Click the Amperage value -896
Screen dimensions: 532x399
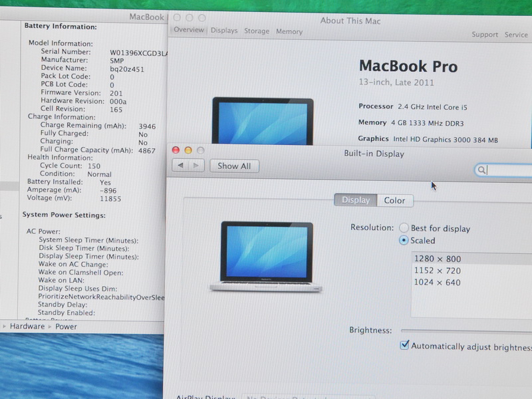[108, 191]
